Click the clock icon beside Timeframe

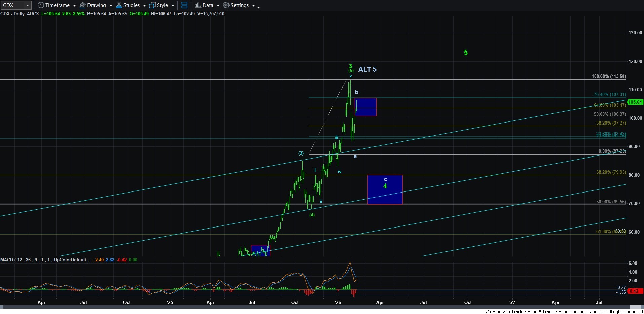tap(41, 5)
